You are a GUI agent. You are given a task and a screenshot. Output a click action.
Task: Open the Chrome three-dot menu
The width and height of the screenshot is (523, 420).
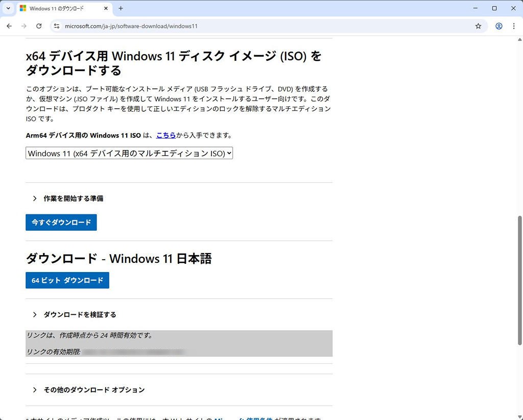point(514,26)
